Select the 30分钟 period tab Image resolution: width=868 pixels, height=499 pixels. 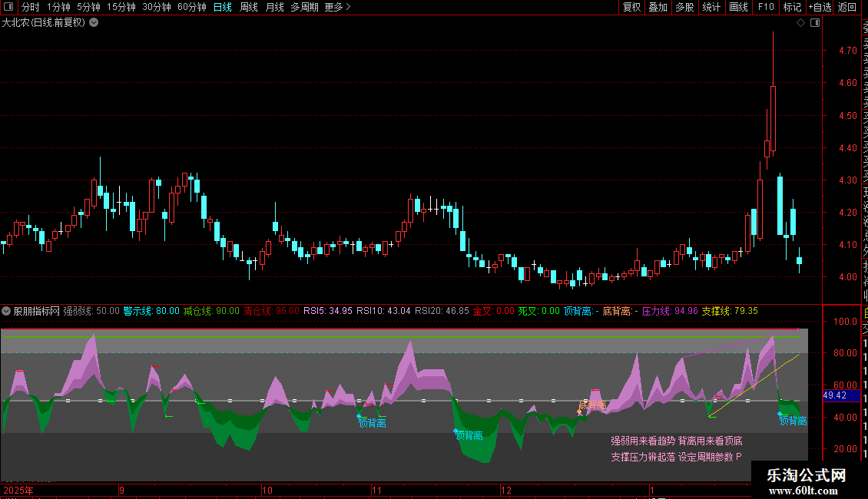click(157, 7)
